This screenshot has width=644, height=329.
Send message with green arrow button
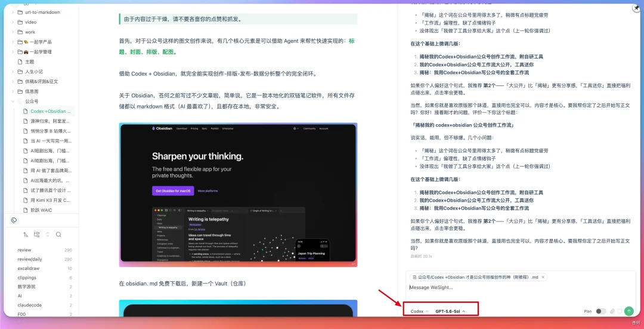click(x=628, y=311)
